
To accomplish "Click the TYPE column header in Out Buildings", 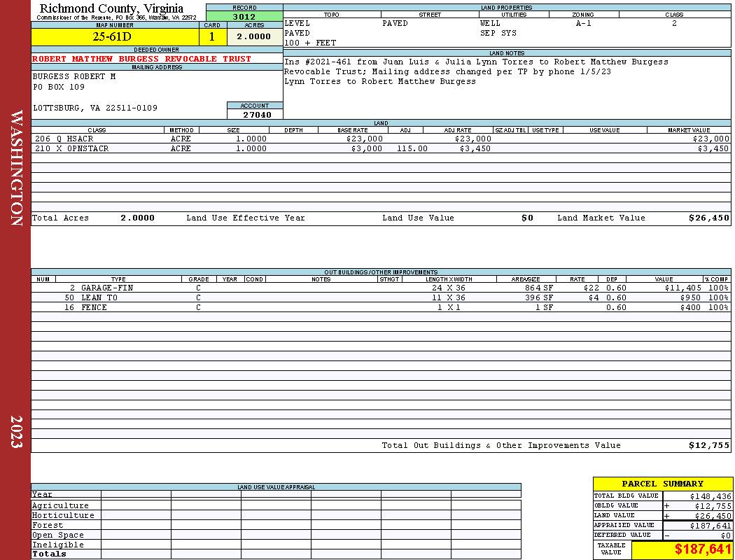I will click(x=118, y=279).
